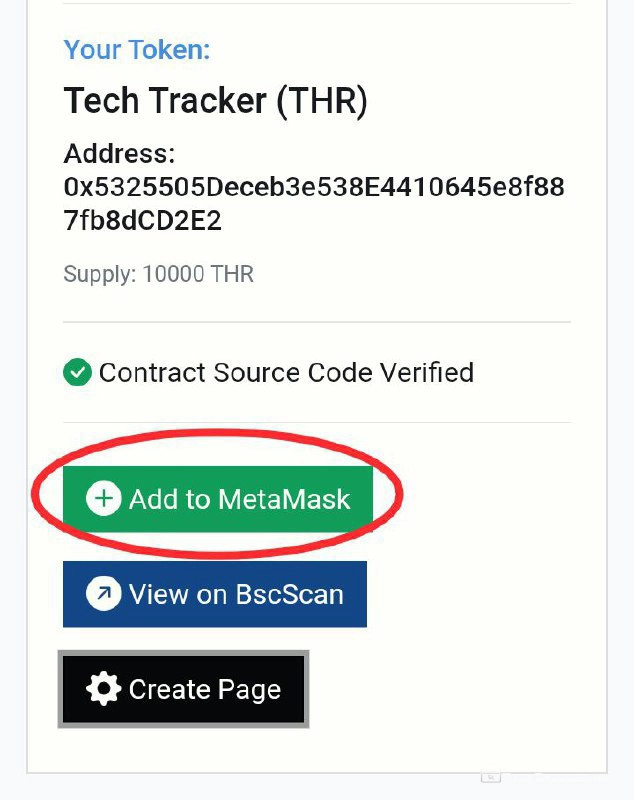Open the View on BscScan button
The image size is (634, 800).
[215, 594]
